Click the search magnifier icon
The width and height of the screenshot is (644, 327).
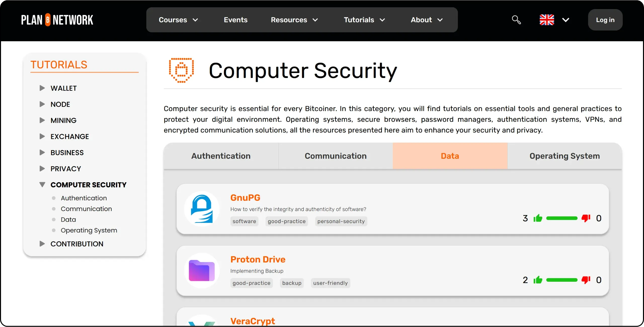516,20
